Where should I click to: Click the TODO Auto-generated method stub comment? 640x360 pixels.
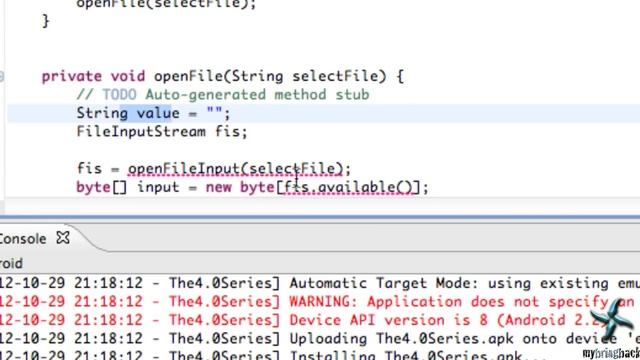coord(223,95)
